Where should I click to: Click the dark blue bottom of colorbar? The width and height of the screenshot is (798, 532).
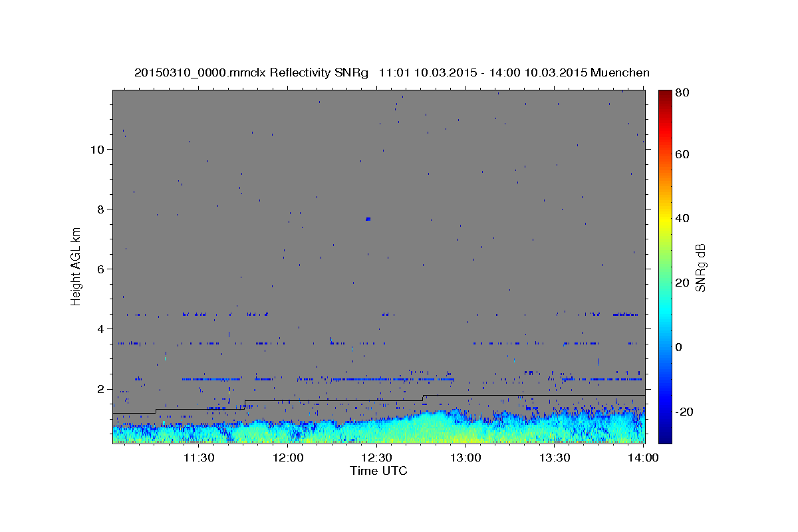tap(665, 436)
